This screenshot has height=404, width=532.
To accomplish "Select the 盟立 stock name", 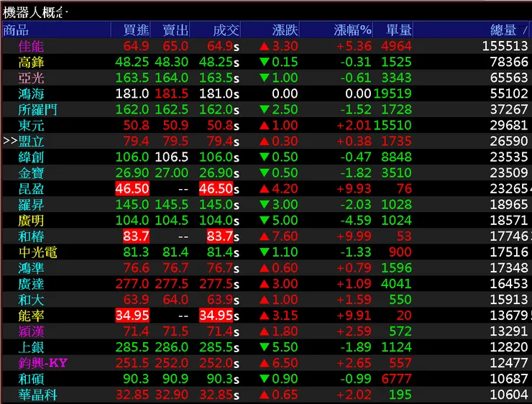I will pos(31,141).
